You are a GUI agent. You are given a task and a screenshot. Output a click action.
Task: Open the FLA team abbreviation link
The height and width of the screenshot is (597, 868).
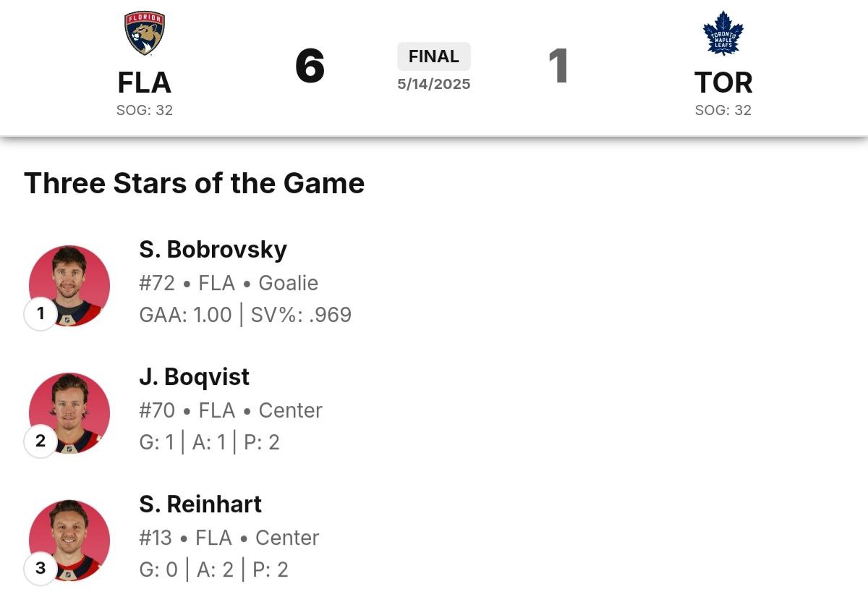(x=145, y=82)
